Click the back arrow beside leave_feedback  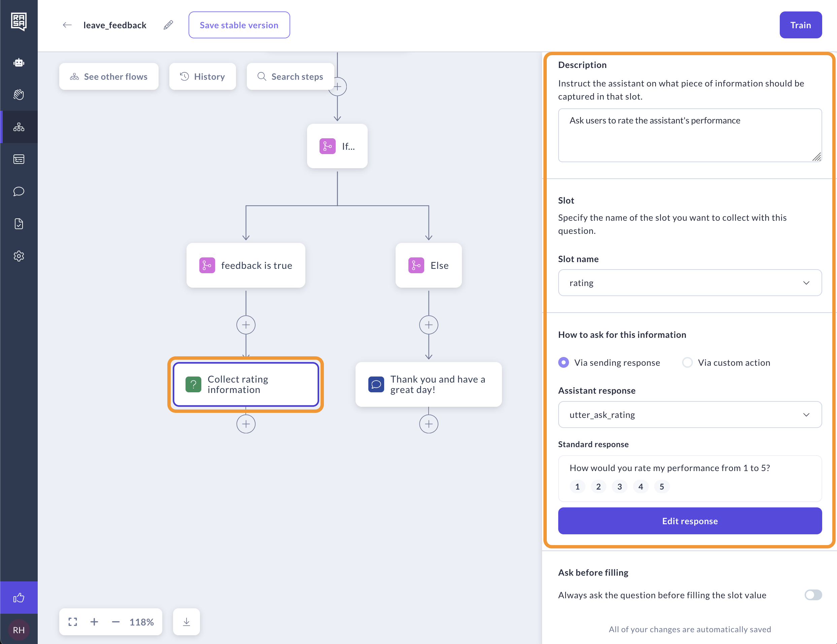(67, 25)
